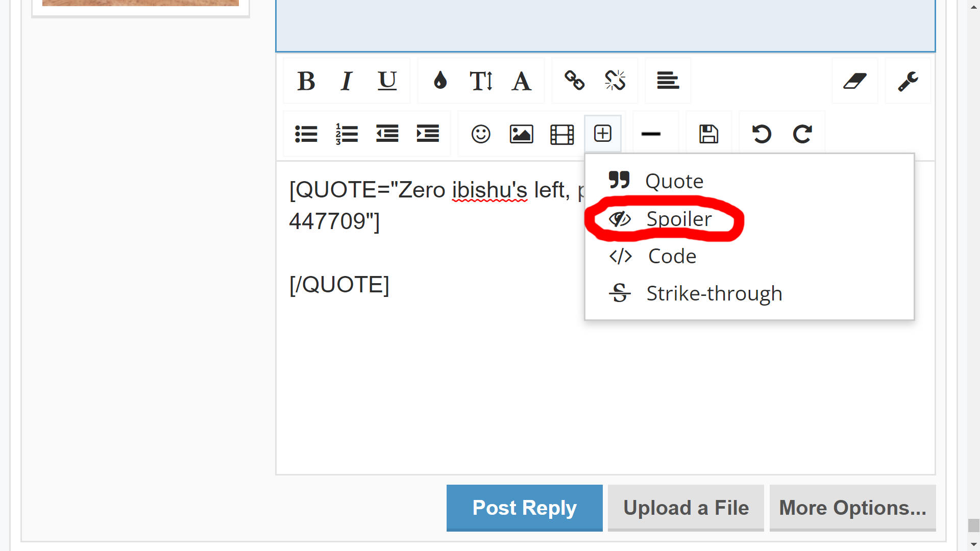Toggle italic text style
This screenshot has height=551, width=980.
point(347,81)
